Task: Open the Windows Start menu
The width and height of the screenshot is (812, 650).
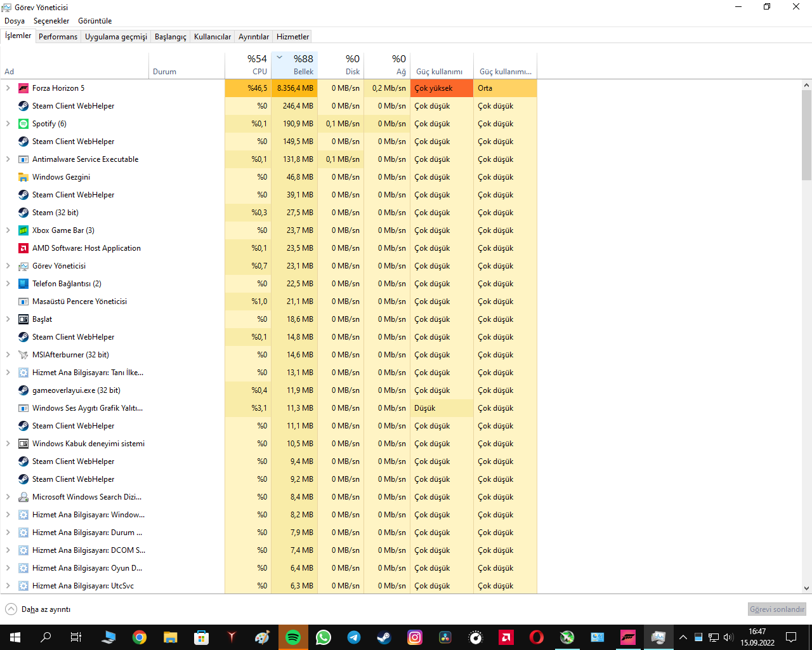Action: pos(15,637)
